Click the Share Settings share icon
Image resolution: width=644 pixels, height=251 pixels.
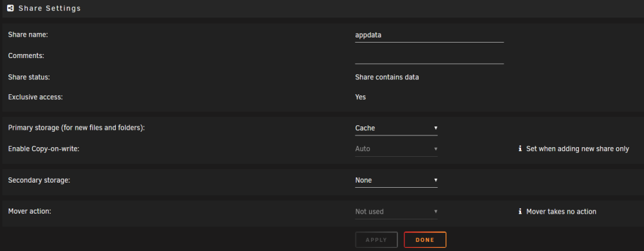tap(11, 8)
